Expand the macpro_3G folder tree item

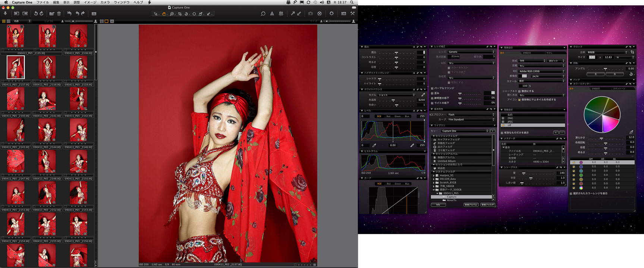pos(433,175)
